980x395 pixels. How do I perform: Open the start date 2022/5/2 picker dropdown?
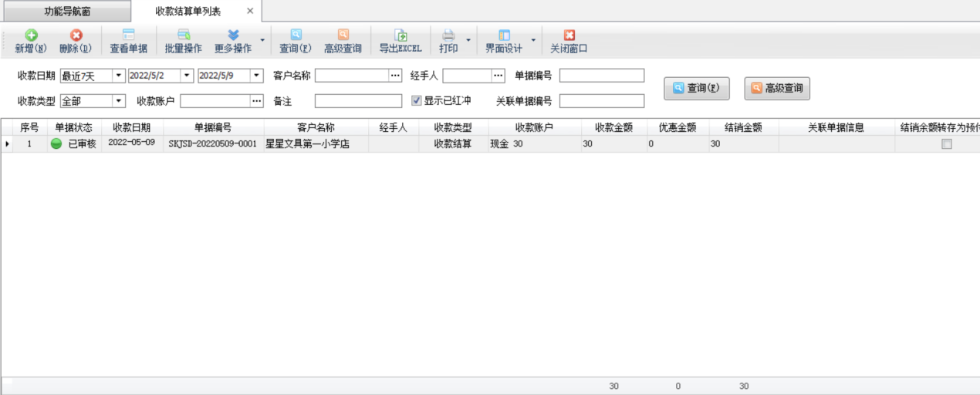(x=186, y=76)
